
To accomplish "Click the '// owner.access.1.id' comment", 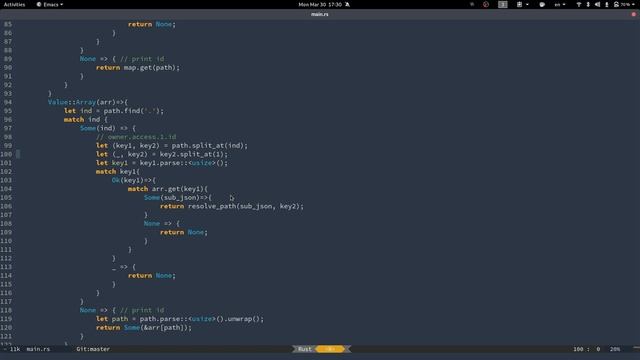I will click(x=136, y=137).
